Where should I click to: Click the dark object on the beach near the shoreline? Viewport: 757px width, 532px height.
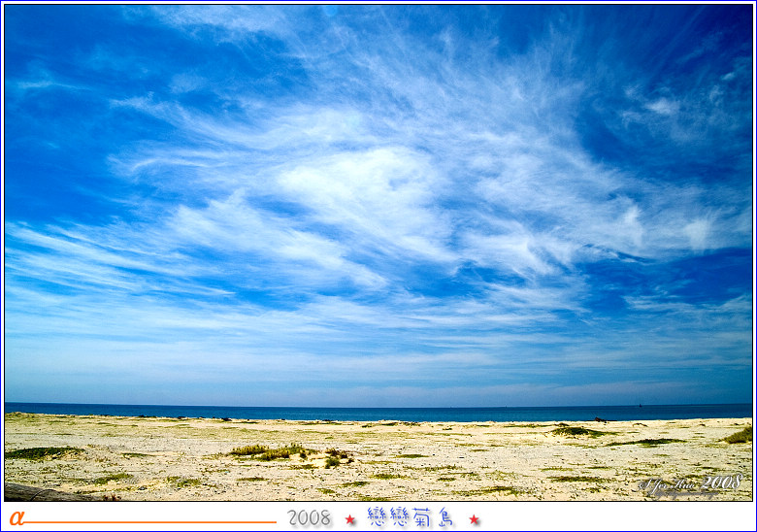600,419
